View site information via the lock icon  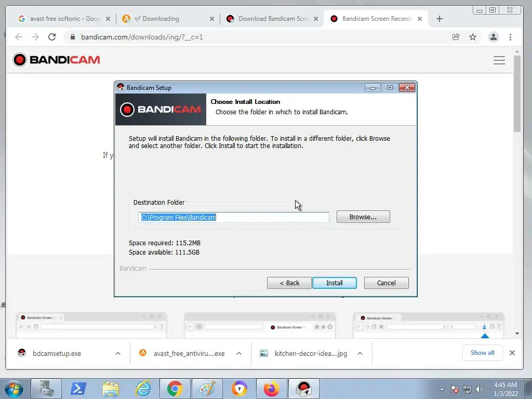click(x=72, y=37)
